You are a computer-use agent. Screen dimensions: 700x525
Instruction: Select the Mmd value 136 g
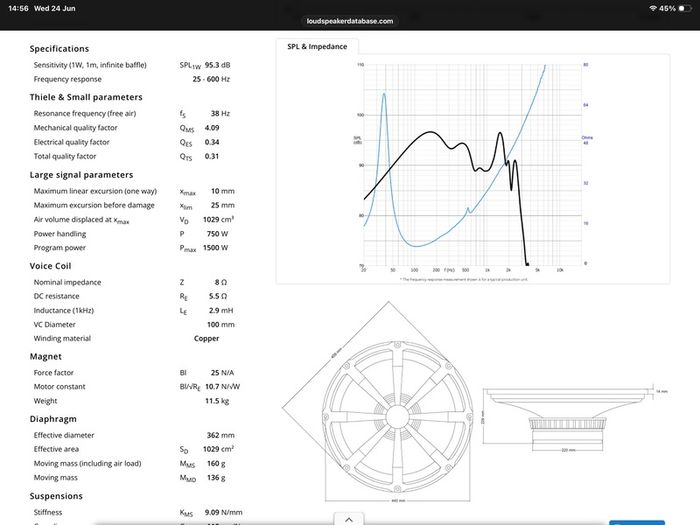tap(216, 478)
